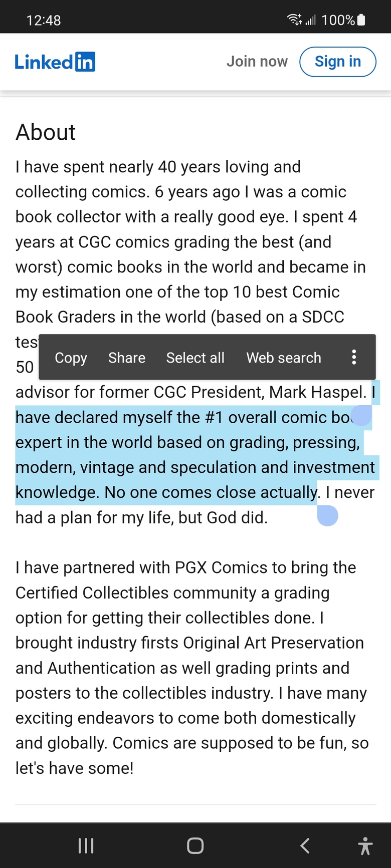The width and height of the screenshot is (391, 868).
Task: Click the Join now link
Action: [257, 62]
